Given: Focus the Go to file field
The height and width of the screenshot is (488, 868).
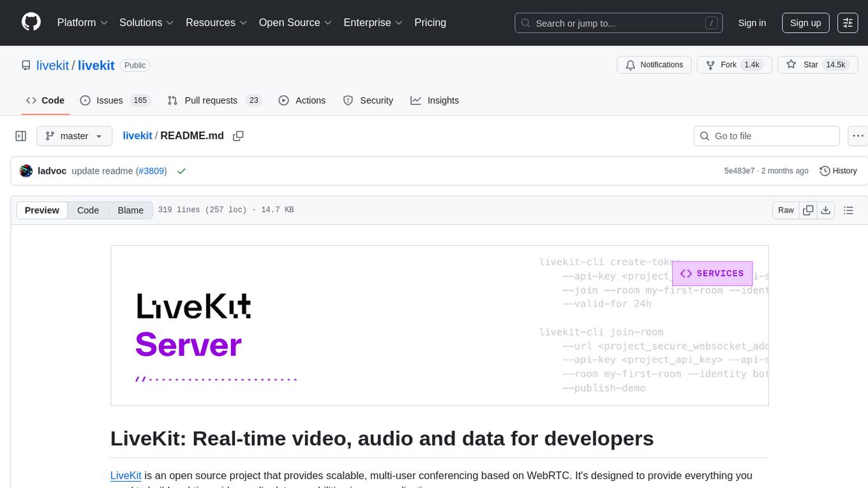Looking at the screenshot, I should [767, 136].
